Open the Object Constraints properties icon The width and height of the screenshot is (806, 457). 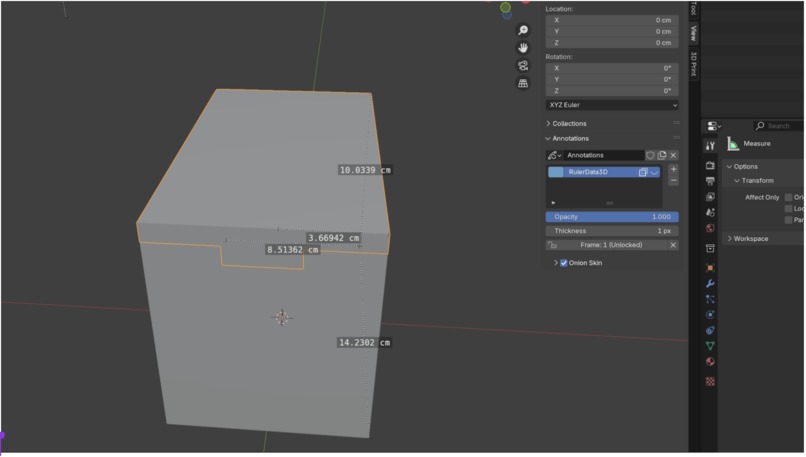click(710, 330)
